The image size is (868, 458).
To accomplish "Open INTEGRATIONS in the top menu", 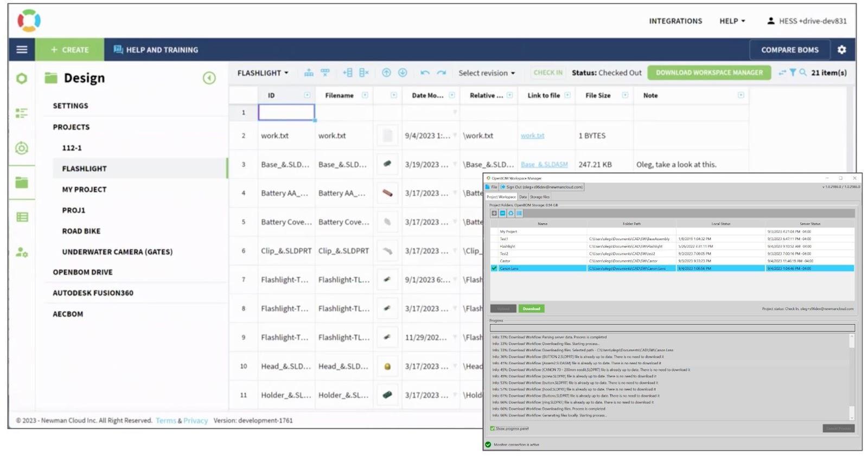I will [x=675, y=21].
